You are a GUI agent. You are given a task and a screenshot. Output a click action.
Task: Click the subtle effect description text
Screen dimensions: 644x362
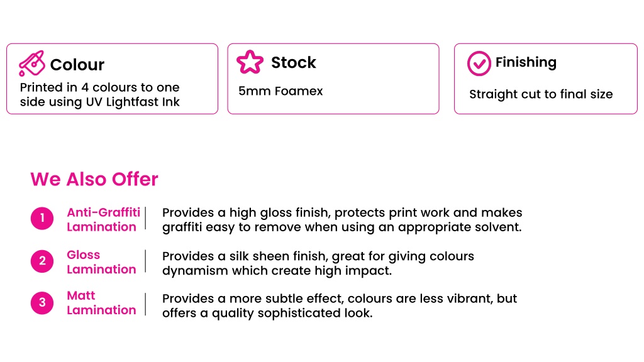340,306
